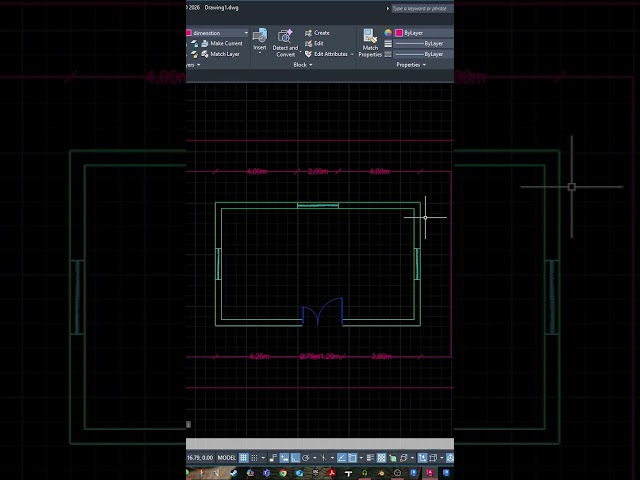The width and height of the screenshot is (640, 480).
Task: Open the isometric drafting dropdown
Action: click(332, 458)
